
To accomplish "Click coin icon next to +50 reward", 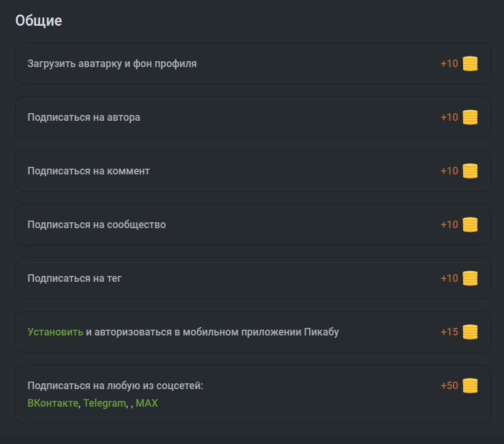I will click(x=470, y=386).
